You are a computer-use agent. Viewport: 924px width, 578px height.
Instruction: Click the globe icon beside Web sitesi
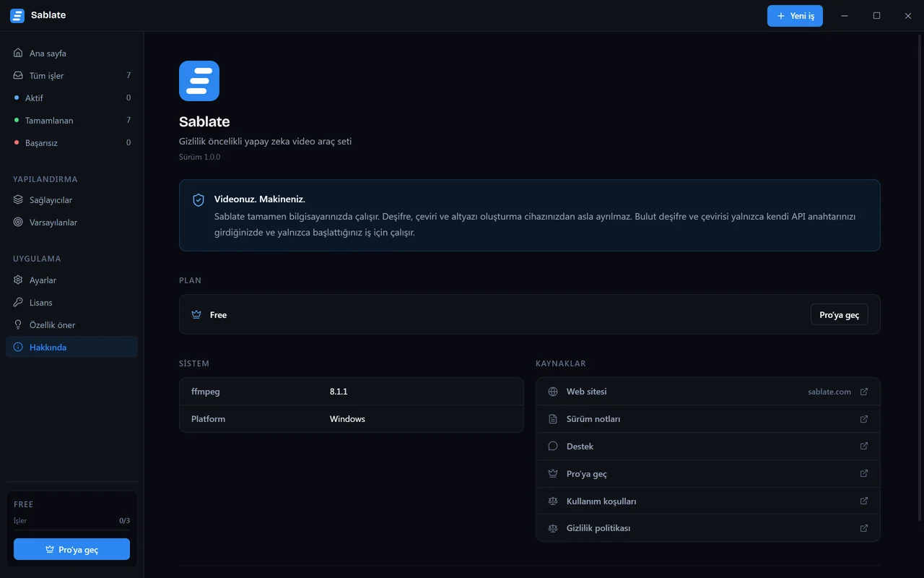[553, 392]
